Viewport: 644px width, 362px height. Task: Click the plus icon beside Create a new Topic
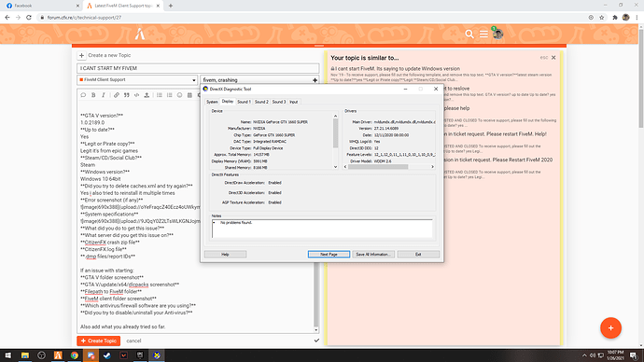coord(81,55)
